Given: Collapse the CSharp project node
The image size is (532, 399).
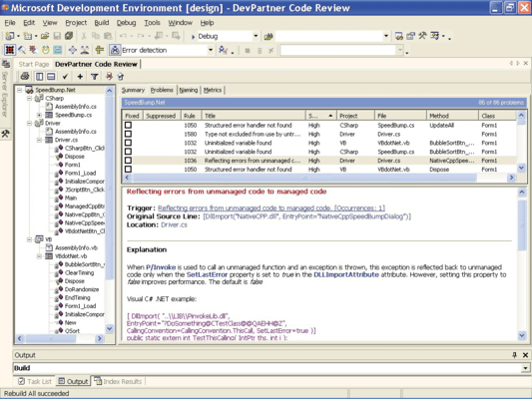Looking at the screenshot, I should pyautogui.click(x=29, y=99).
